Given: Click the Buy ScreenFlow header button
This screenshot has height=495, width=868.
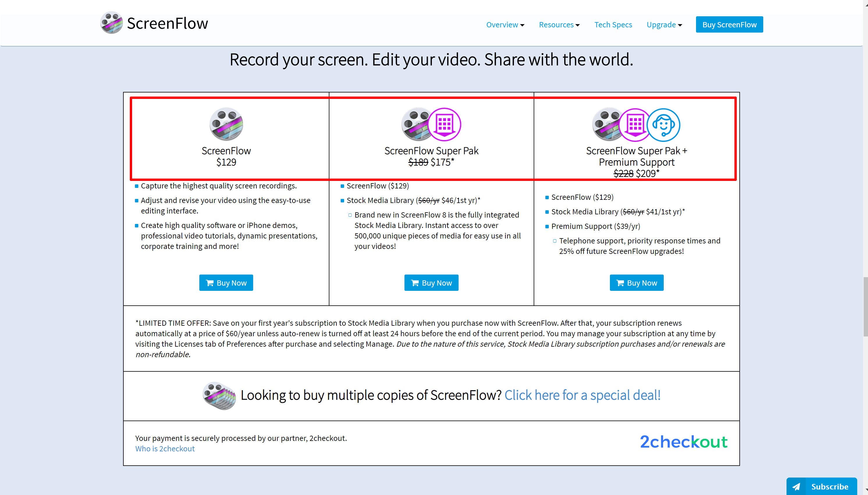Looking at the screenshot, I should [729, 24].
